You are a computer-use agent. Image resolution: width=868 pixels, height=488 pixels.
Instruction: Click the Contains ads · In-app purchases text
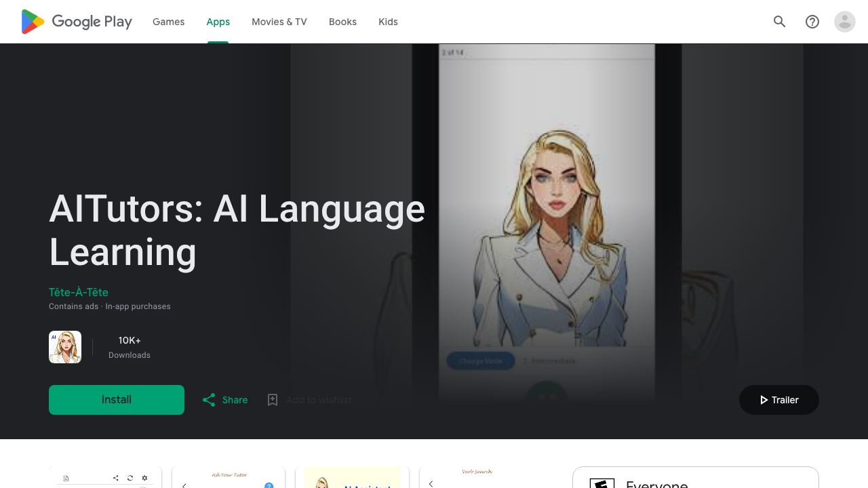pyautogui.click(x=110, y=306)
